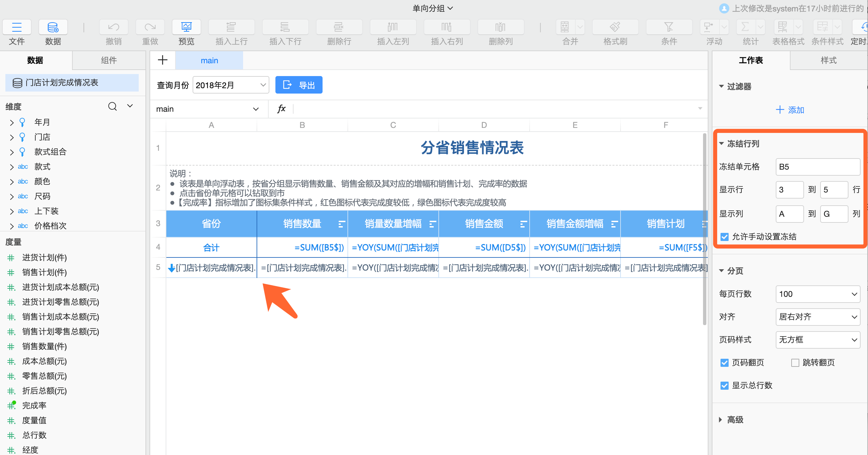Expand the 高级 section
The width and height of the screenshot is (868, 455).
pos(735,420)
